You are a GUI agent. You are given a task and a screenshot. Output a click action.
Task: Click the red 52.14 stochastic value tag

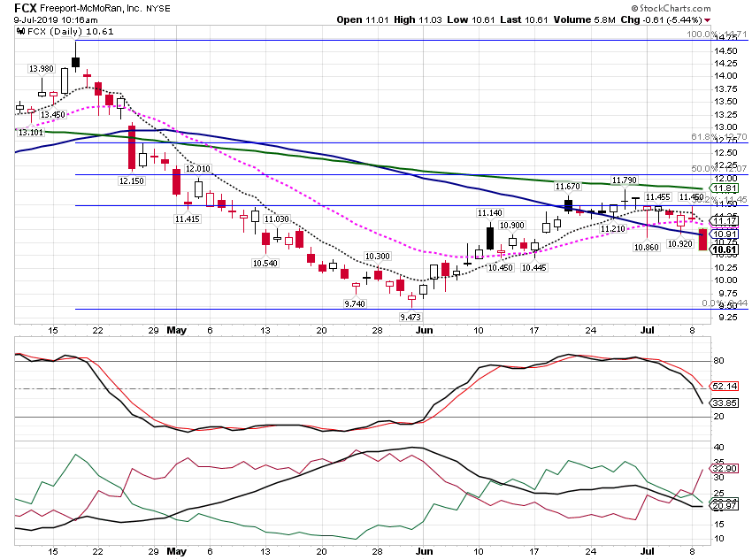(x=725, y=387)
